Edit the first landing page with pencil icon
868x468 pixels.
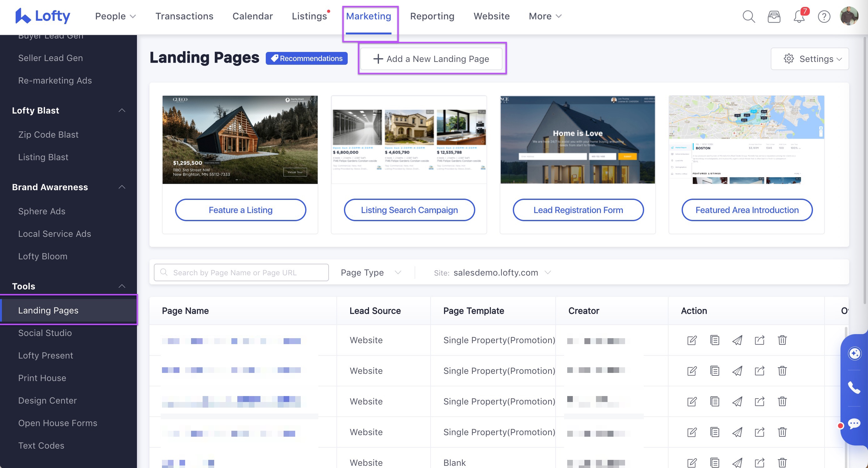691,341
